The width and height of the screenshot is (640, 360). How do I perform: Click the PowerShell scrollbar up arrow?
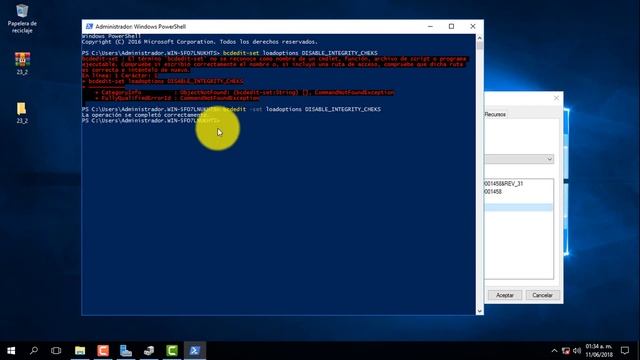[x=480, y=38]
